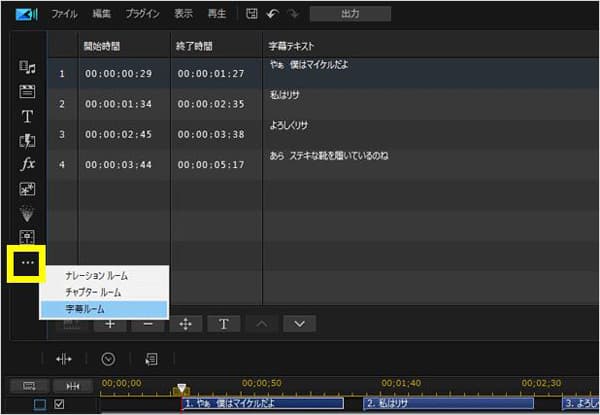Viewport: 600px width, 415px height.
Task: Click the four-arrow subtitle position button
Action: coord(185,323)
